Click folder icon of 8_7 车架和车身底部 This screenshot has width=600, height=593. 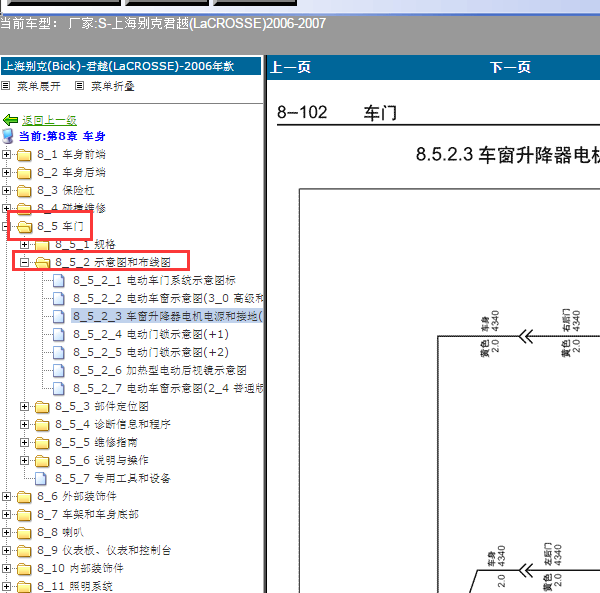tap(24, 515)
